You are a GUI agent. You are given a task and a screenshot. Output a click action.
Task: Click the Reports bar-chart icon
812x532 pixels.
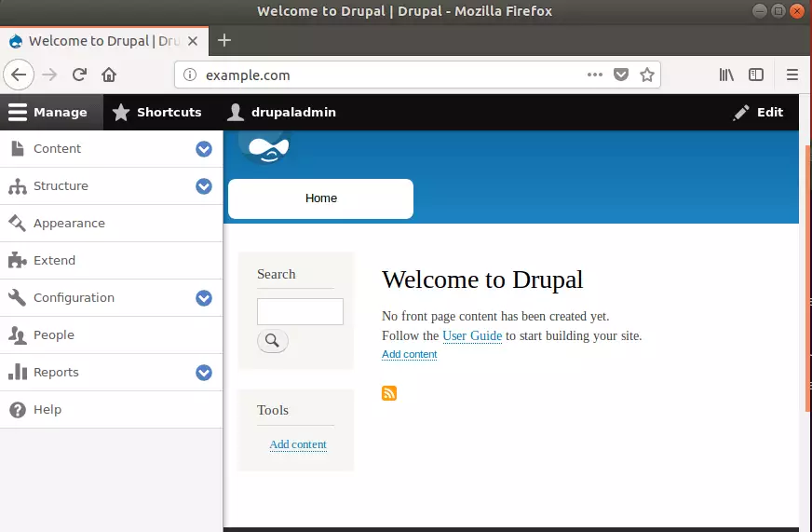tap(17, 372)
